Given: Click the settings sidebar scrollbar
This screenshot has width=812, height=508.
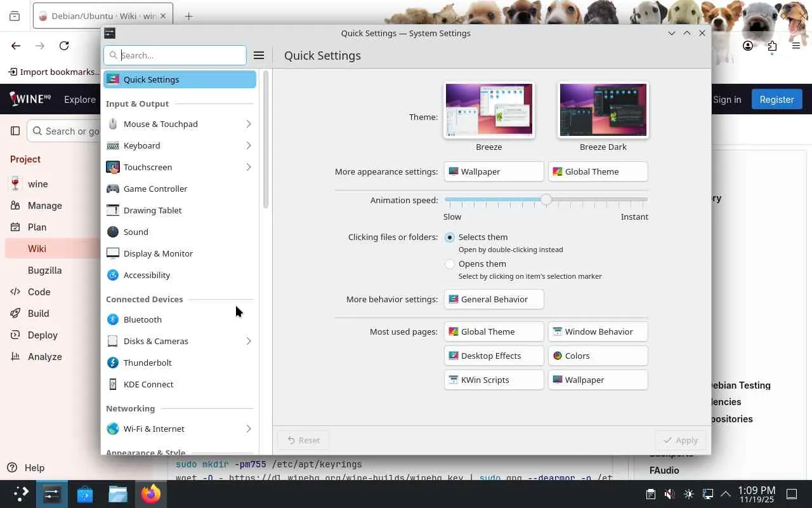Looking at the screenshot, I should [x=266, y=140].
